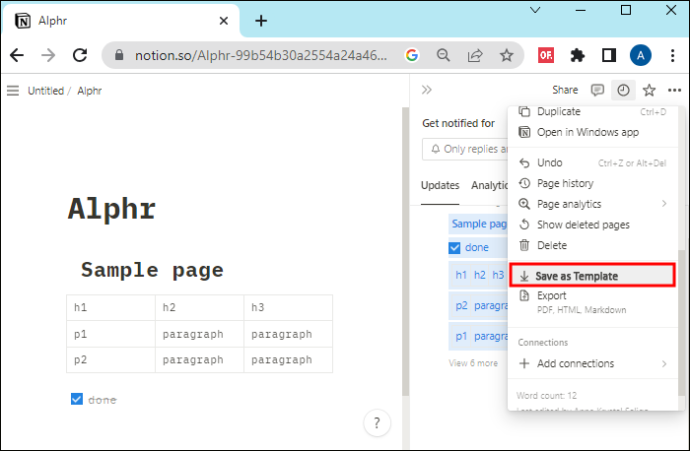Click the p2 table cell
Image resolution: width=690 pixels, height=451 pixels.
click(x=111, y=360)
